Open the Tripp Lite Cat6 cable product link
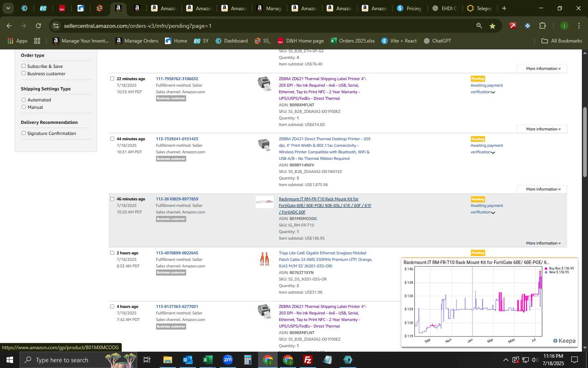588x368 pixels. (x=325, y=259)
